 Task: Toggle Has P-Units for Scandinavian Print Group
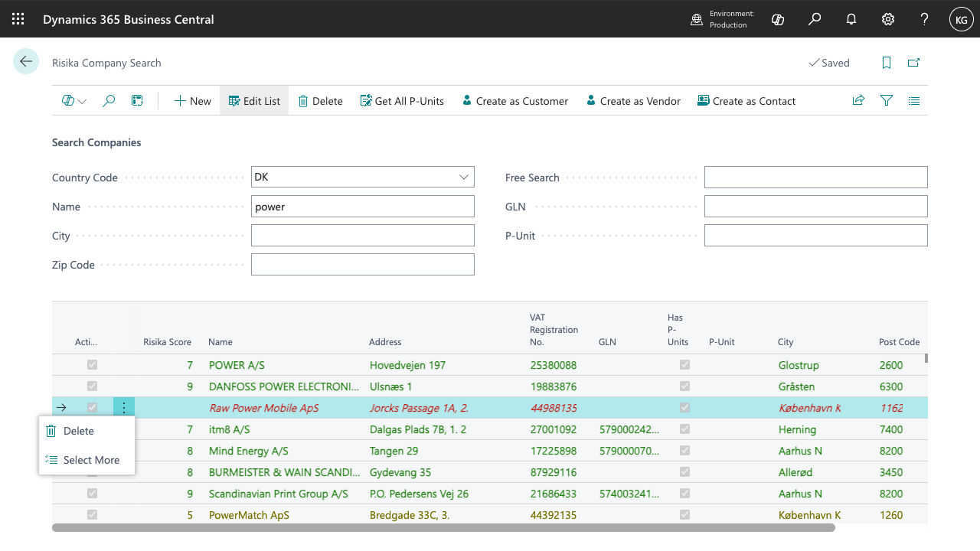pyautogui.click(x=685, y=494)
